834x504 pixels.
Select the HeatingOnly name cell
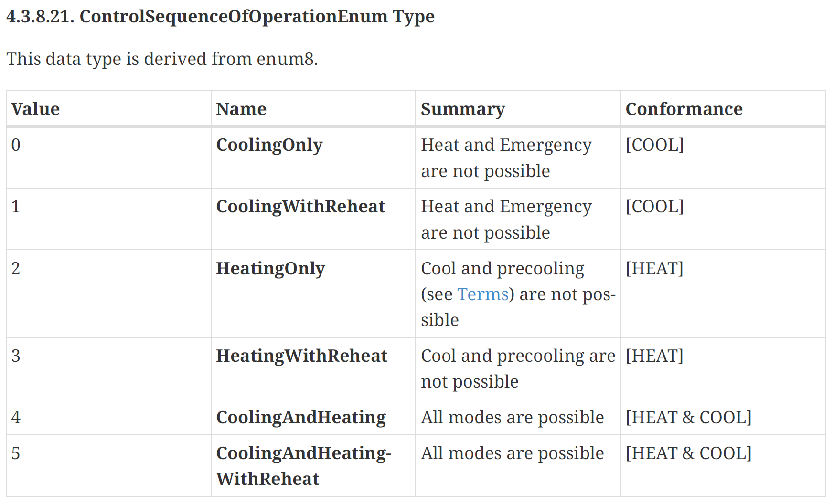(x=270, y=269)
